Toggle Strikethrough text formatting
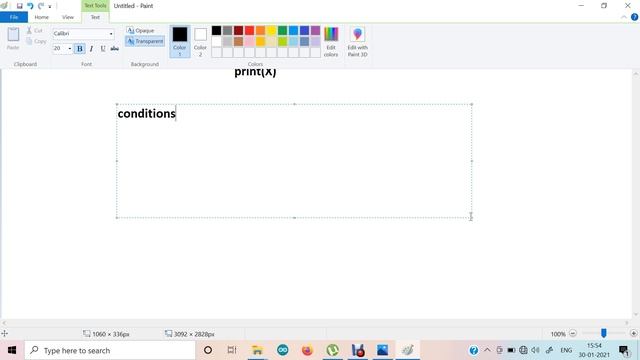The width and height of the screenshot is (640, 360). 115,49
